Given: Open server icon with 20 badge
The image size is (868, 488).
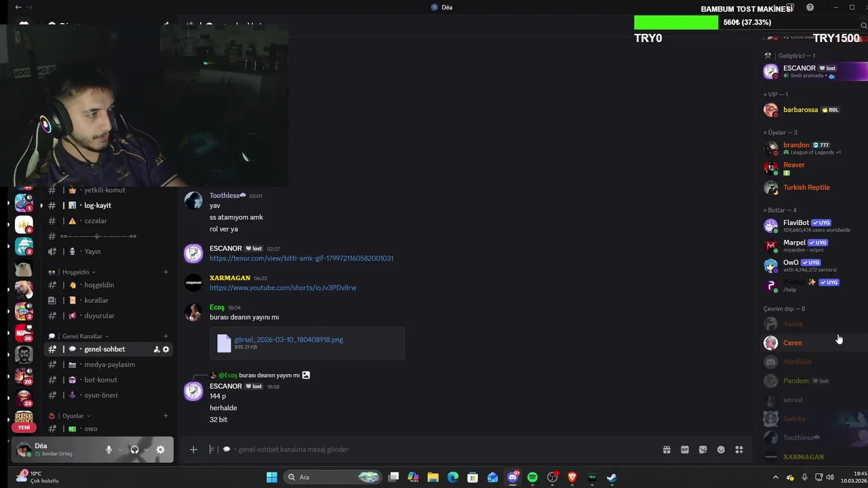Looking at the screenshot, I should [x=24, y=376].
